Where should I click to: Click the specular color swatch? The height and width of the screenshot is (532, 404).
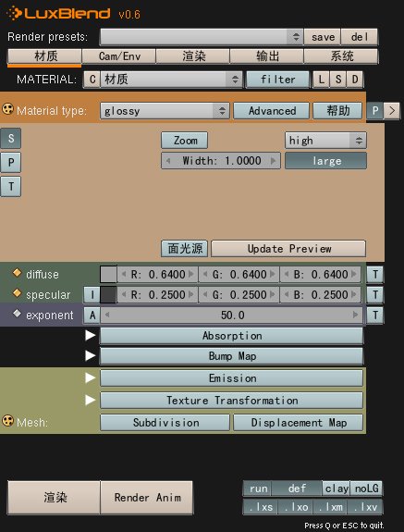point(108,295)
